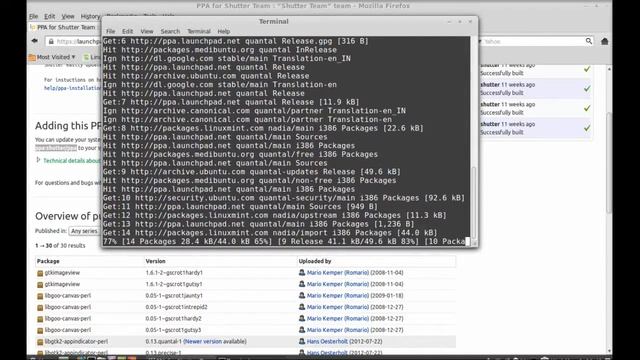Click person icon in the 0.05-1~gscrot1gutsy3 row
The height and width of the screenshot is (360, 640).
[x=302, y=330]
